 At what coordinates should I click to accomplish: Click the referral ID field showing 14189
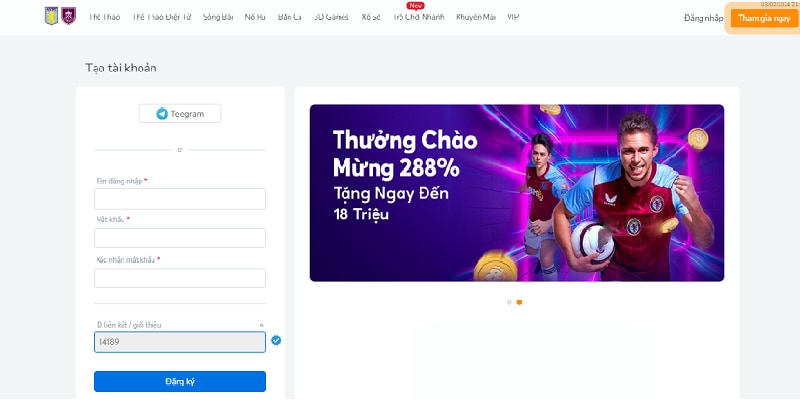tap(180, 342)
